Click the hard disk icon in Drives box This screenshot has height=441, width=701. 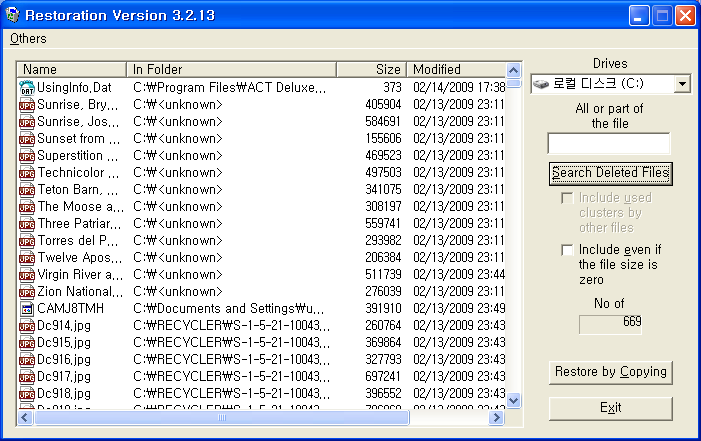[x=541, y=84]
